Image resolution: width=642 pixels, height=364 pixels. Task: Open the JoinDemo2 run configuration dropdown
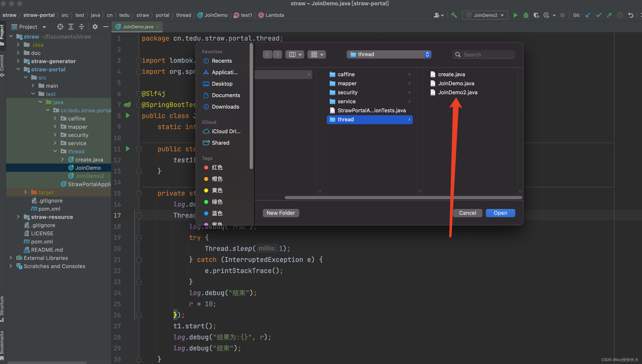[x=485, y=15]
